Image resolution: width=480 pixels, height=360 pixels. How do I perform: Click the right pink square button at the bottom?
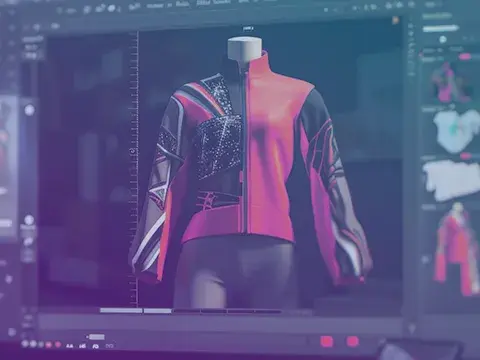pos(352,341)
